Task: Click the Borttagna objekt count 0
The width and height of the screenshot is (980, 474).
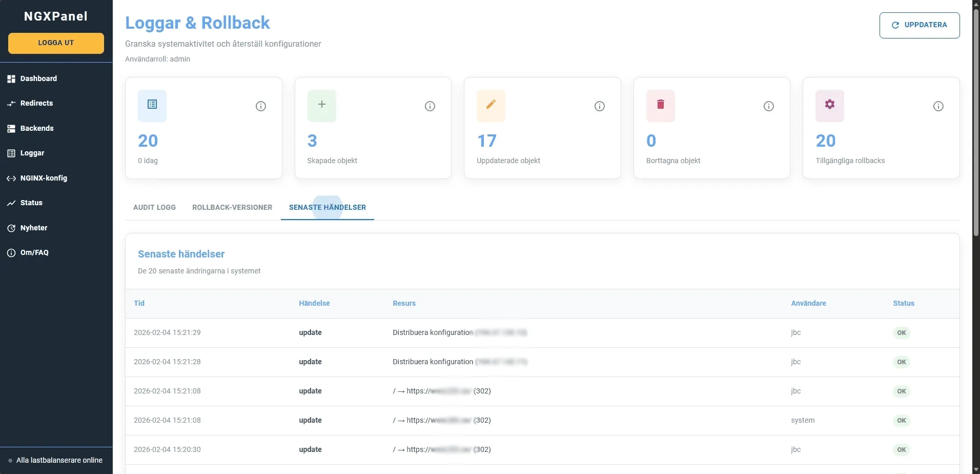Action: (x=651, y=141)
